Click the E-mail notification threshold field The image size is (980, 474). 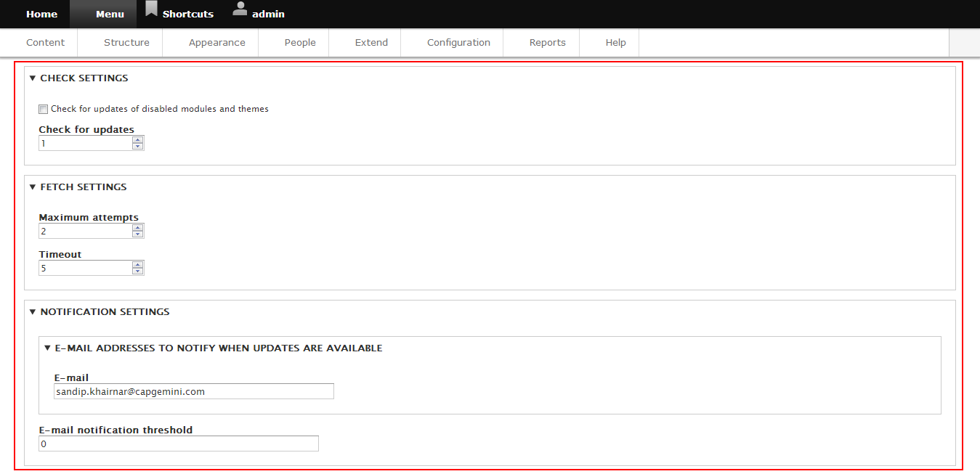pos(179,444)
